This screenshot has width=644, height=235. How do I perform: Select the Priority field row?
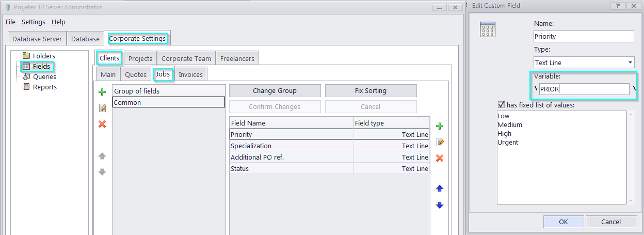(329, 134)
